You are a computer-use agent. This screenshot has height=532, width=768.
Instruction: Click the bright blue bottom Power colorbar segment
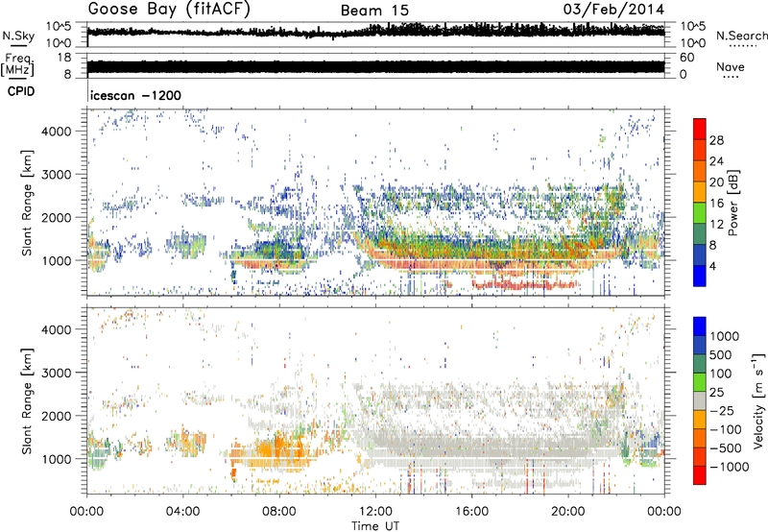click(700, 276)
